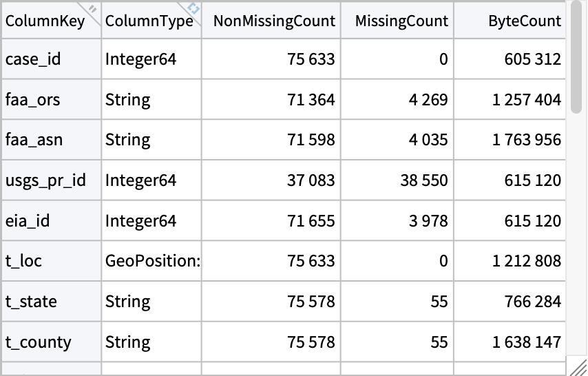This screenshot has height=376, width=588.
Task: Select the ColumnType column header
Action: (149, 21)
